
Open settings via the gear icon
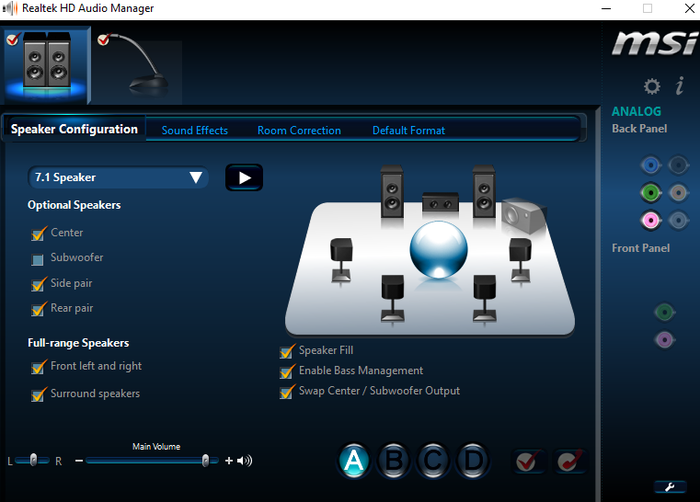(x=651, y=87)
